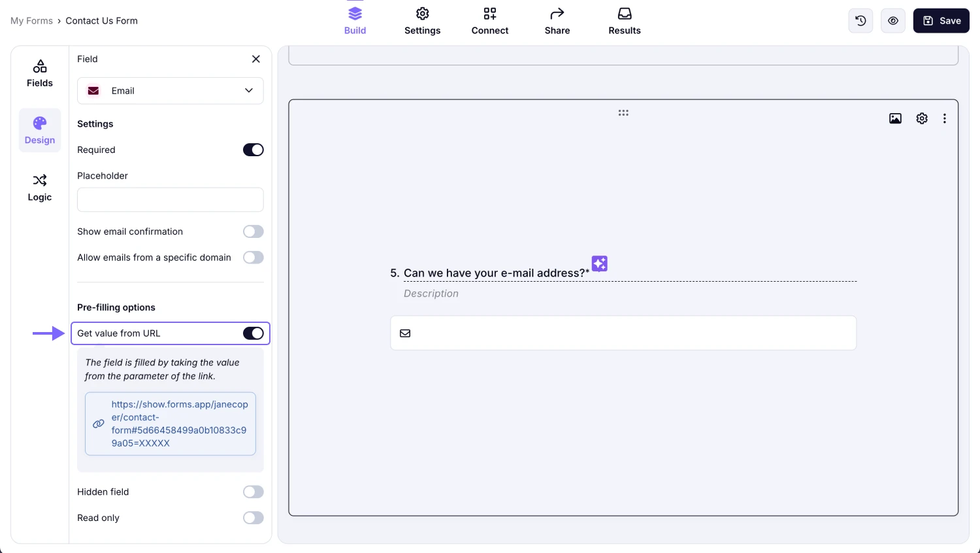Switch to the Settings tab
The image size is (980, 553).
(422, 20)
